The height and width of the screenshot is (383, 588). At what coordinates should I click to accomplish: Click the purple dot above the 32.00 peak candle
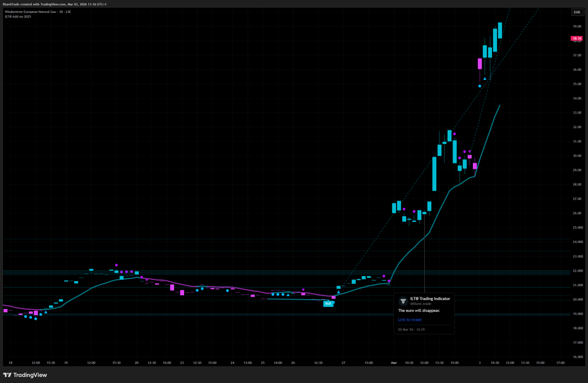tap(454, 134)
